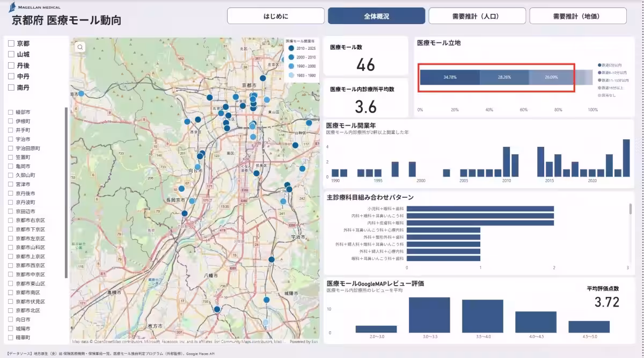Check the 京都 region checkbox
Screen dimensions: 644x358
[11, 43]
